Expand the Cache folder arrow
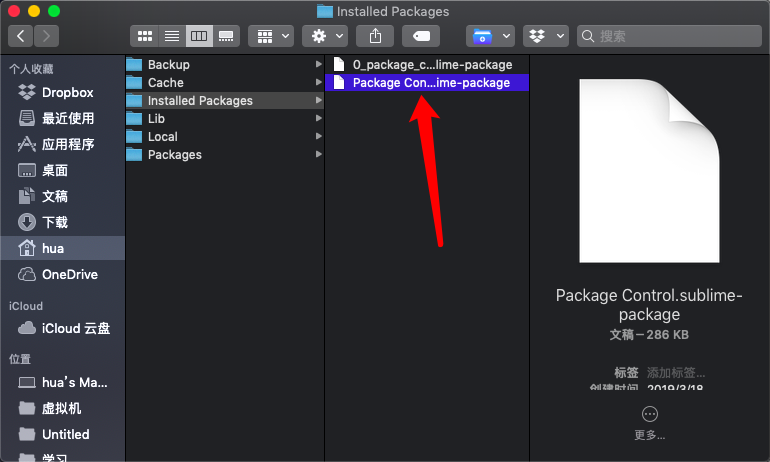The image size is (770, 462). click(318, 82)
